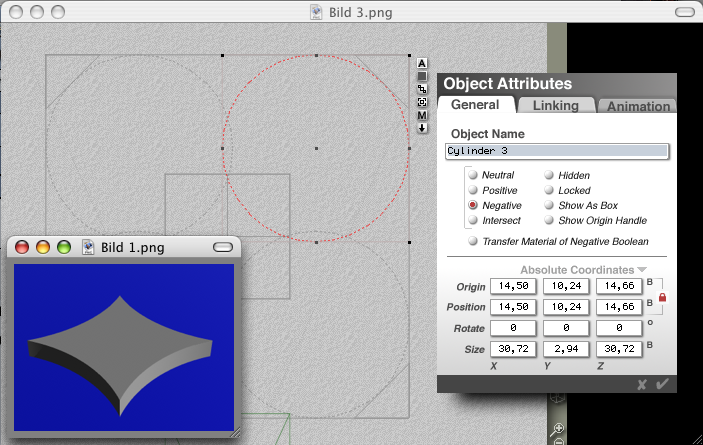Click the Position Y field
Screen dimensions: 703x445
point(566,307)
